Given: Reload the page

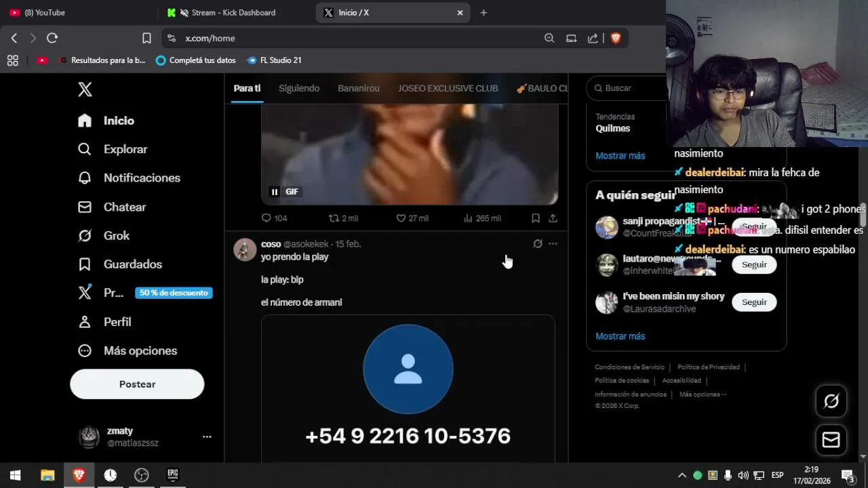Looking at the screenshot, I should [52, 38].
